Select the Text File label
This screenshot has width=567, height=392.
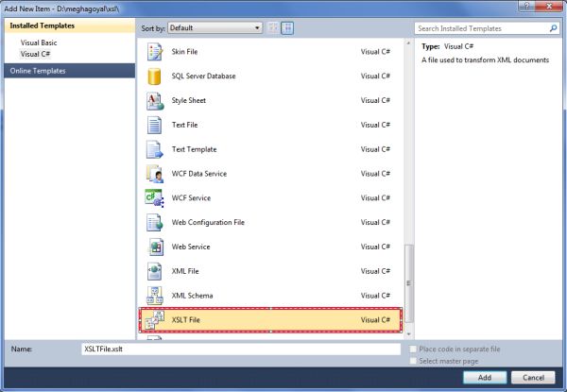point(184,125)
